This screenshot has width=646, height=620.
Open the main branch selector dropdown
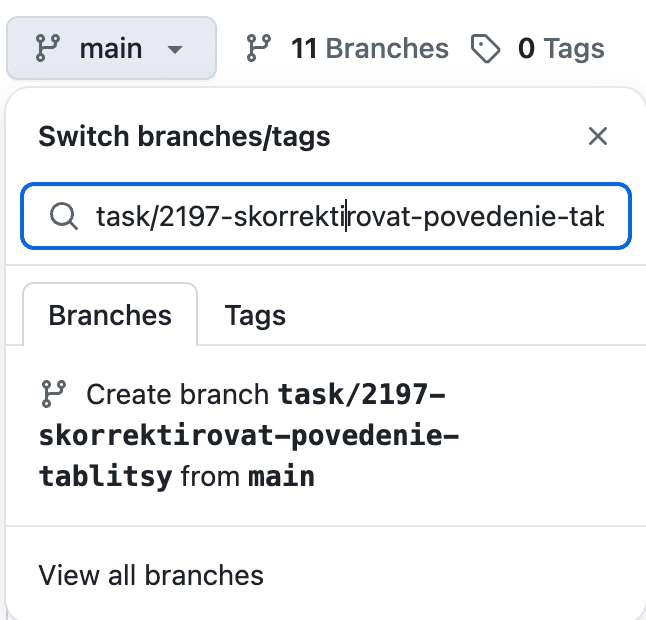point(112,48)
